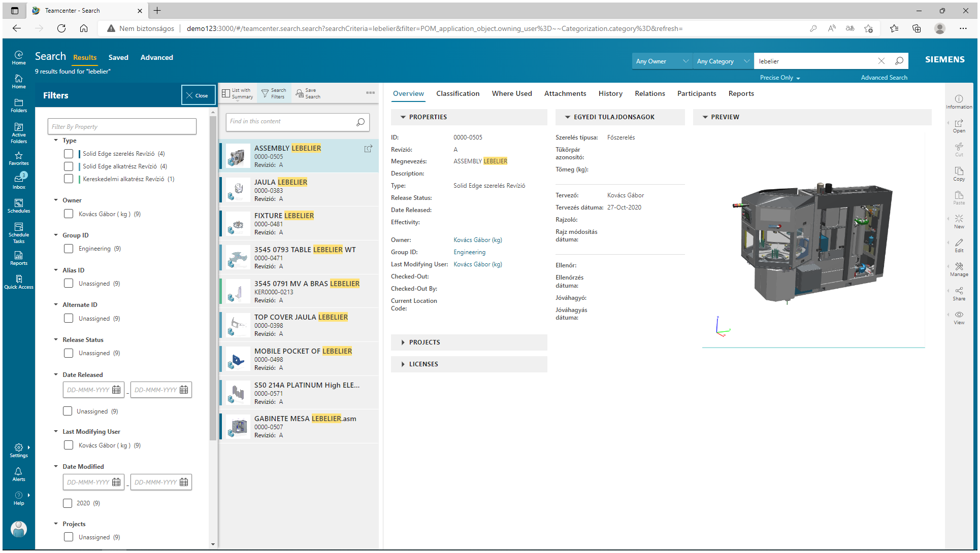Open Schedules in sidebar
The width and height of the screenshot is (980, 553).
19,206
